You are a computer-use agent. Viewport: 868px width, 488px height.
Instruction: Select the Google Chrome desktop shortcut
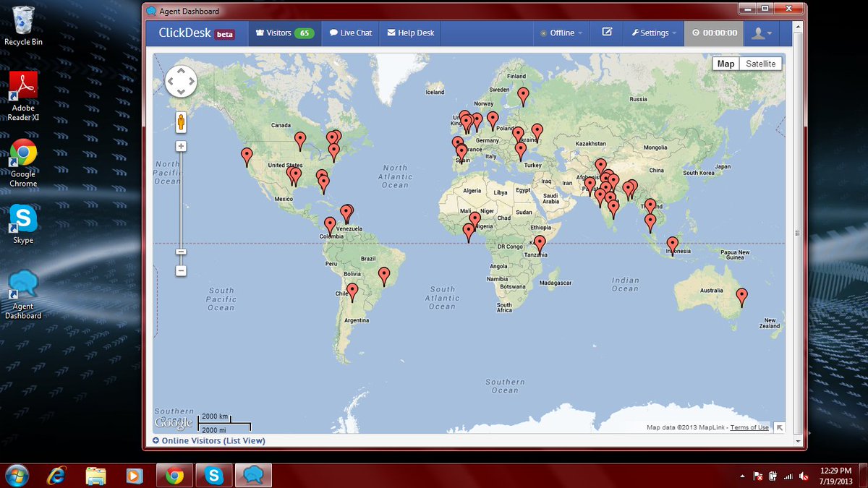point(23,163)
